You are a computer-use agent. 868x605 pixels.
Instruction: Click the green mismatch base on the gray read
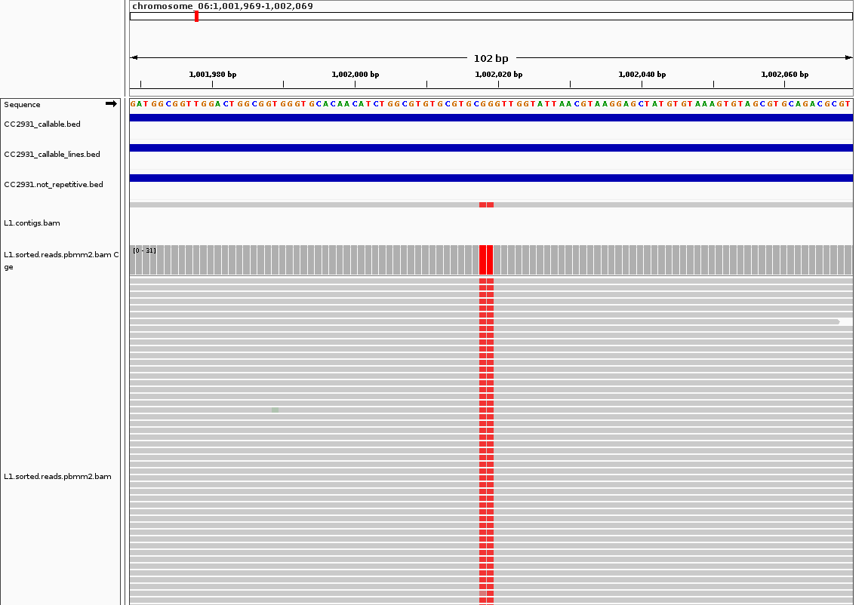[274, 410]
